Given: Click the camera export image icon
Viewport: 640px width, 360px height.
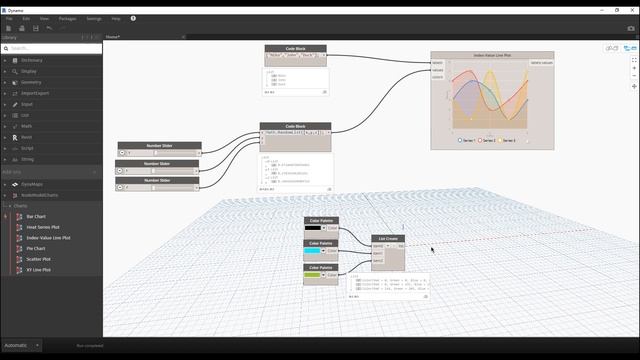Looking at the screenshot, I should click(x=631, y=28).
